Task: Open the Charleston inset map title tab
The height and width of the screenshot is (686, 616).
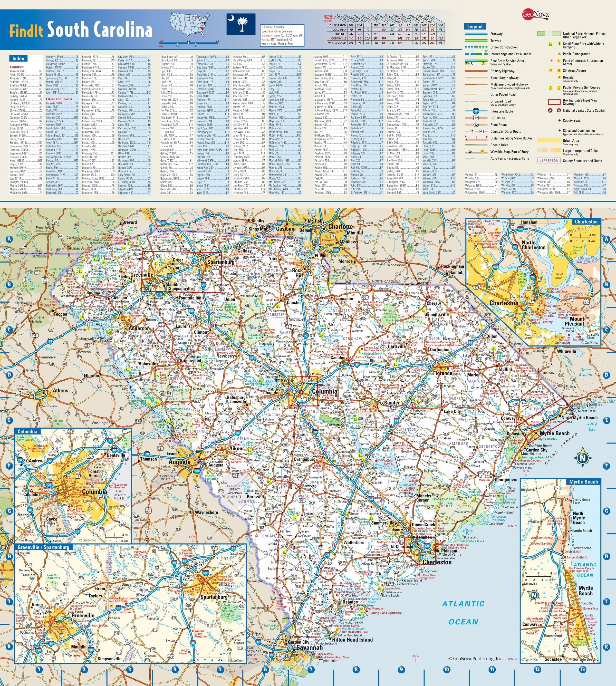Action: 586,222
